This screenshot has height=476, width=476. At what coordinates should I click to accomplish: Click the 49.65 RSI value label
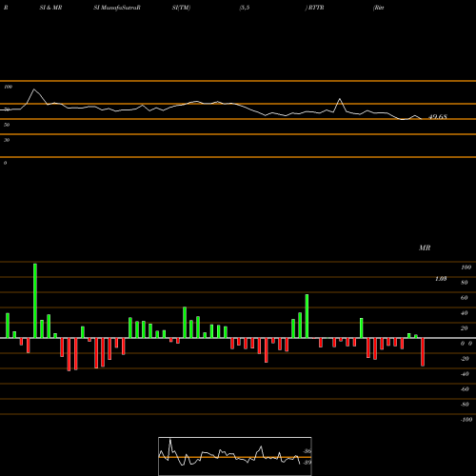point(438,117)
